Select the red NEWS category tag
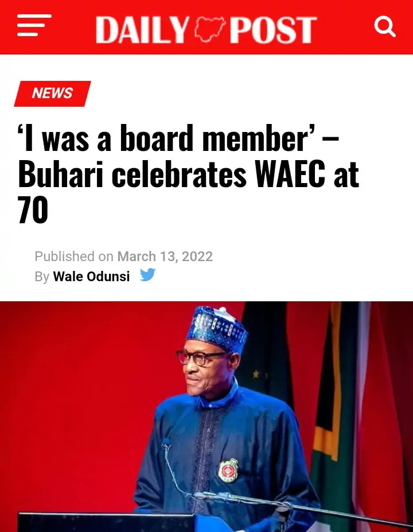Screen dimensions: 413x532 52,94
